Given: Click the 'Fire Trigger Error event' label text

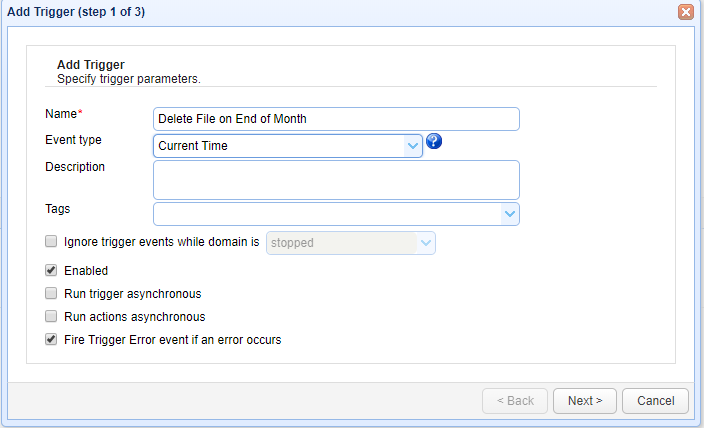Looking at the screenshot, I should pos(172,340).
